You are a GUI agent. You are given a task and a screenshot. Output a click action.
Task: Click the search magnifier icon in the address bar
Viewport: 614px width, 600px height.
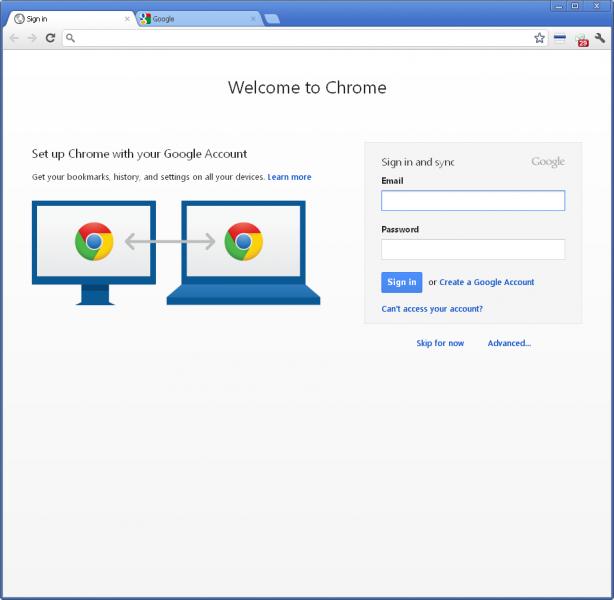[x=70, y=38]
